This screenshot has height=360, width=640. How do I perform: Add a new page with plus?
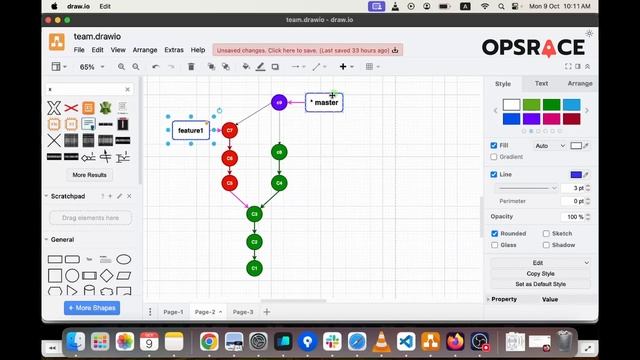point(267,312)
